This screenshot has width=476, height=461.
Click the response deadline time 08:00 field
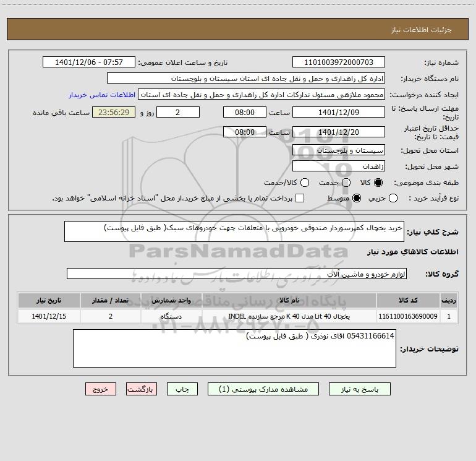(x=245, y=112)
